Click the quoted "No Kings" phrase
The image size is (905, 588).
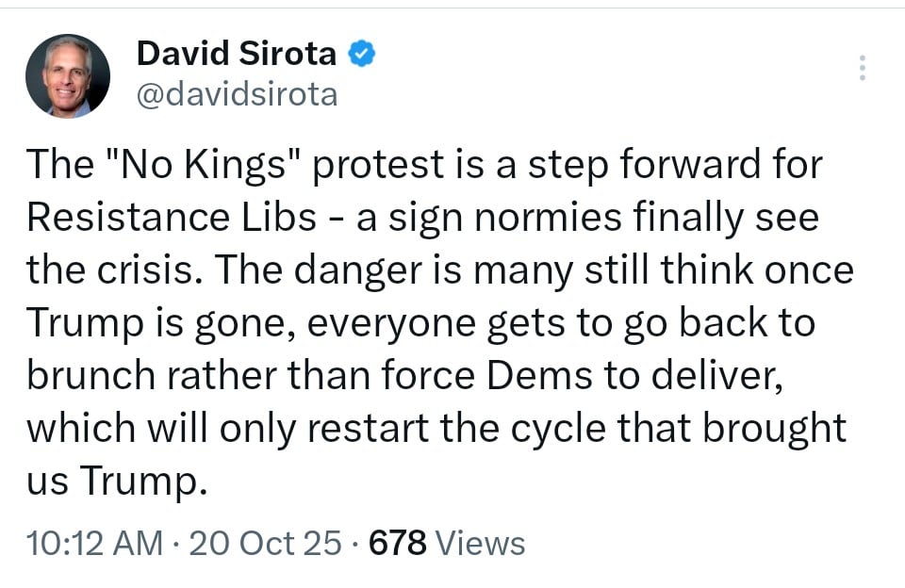coord(205,165)
